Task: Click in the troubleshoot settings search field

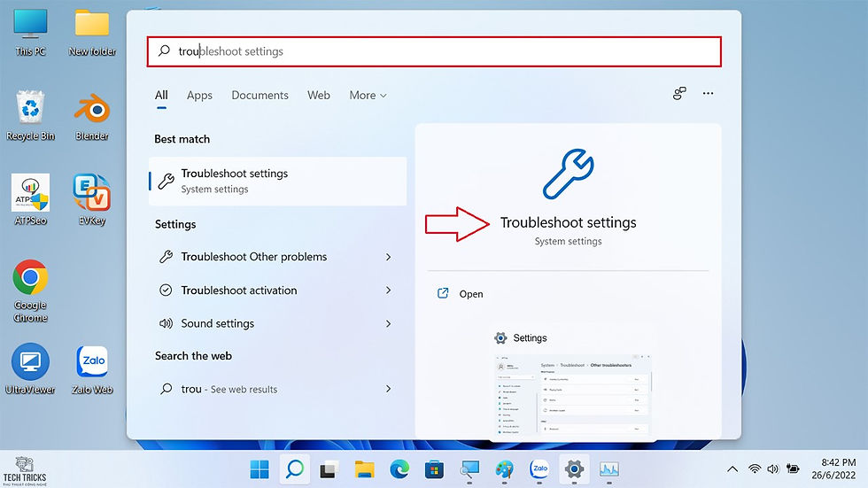Action: pos(434,51)
